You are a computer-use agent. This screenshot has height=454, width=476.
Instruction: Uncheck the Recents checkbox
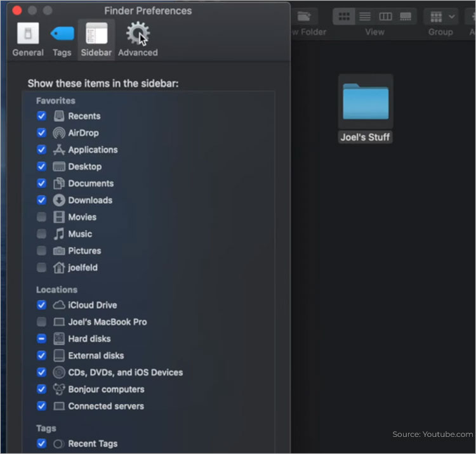point(42,116)
